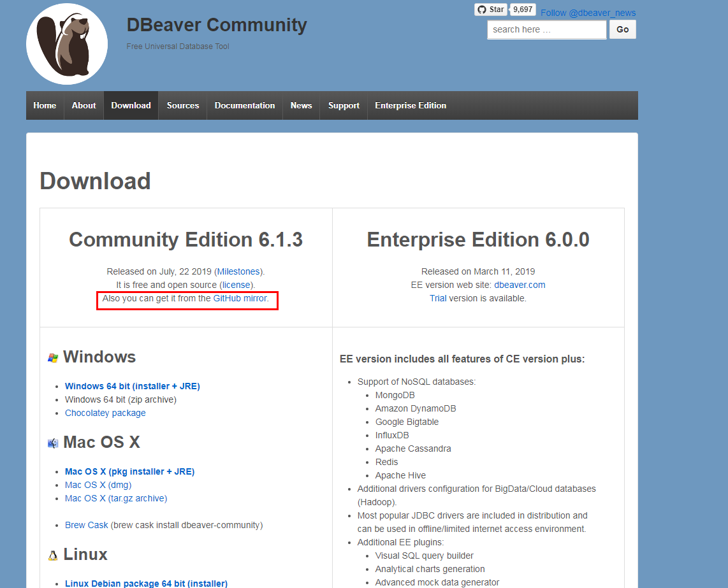Click the Windows flag icon
This screenshot has height=588, width=728.
[53, 358]
